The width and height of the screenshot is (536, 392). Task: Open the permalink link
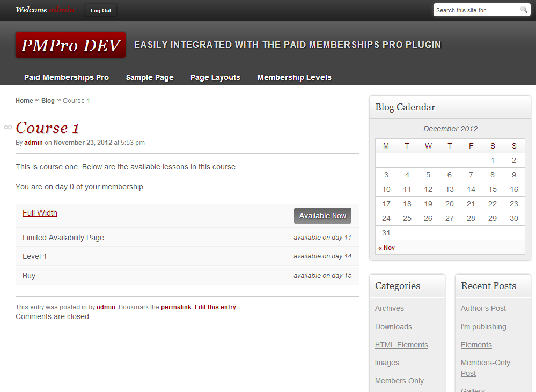pyautogui.click(x=176, y=307)
